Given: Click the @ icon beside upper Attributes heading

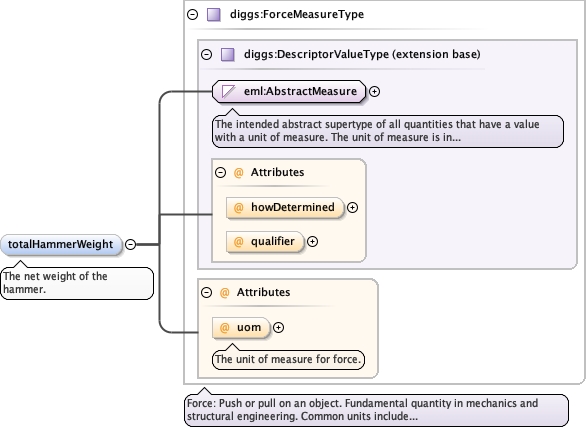Looking at the screenshot, I should pos(238,173).
